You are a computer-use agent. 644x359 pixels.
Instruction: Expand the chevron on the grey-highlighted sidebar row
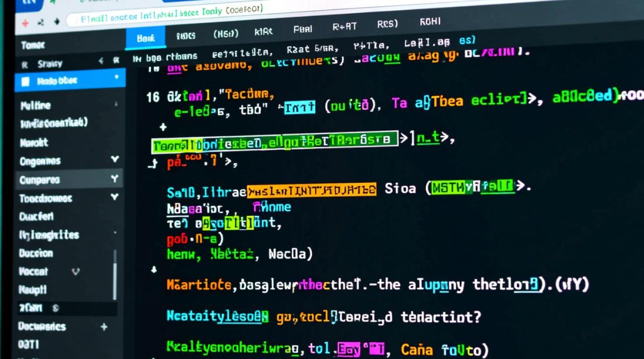115,179
